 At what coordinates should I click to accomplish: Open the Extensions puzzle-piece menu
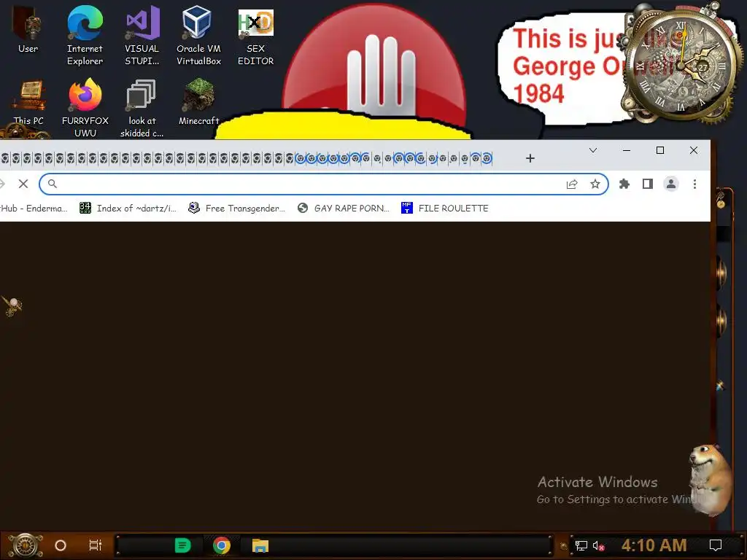tap(624, 184)
